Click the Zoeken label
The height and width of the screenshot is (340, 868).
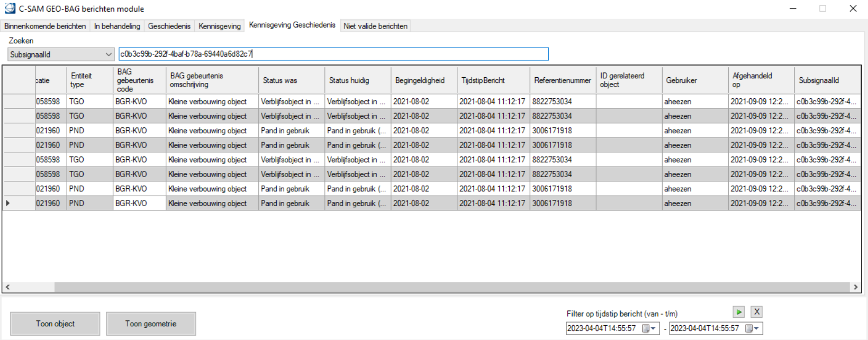[21, 41]
